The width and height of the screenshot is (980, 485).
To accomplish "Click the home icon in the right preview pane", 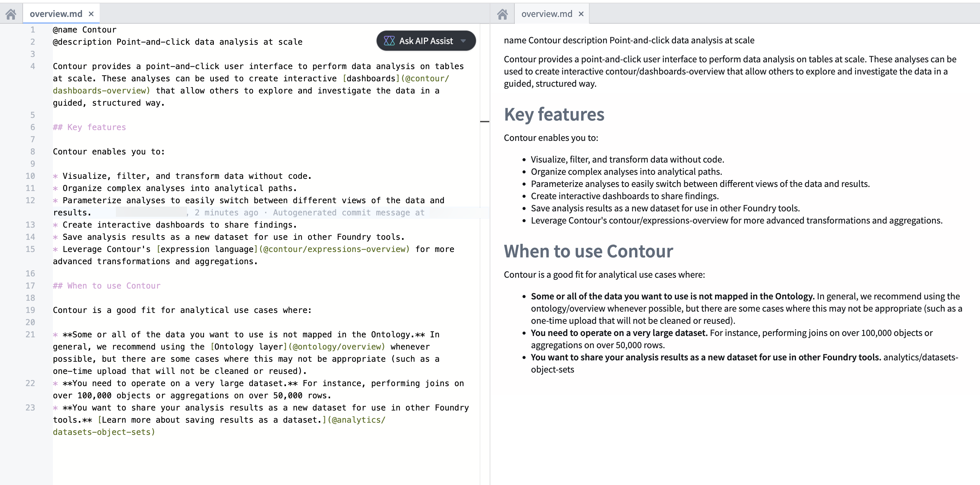I will tap(502, 14).
